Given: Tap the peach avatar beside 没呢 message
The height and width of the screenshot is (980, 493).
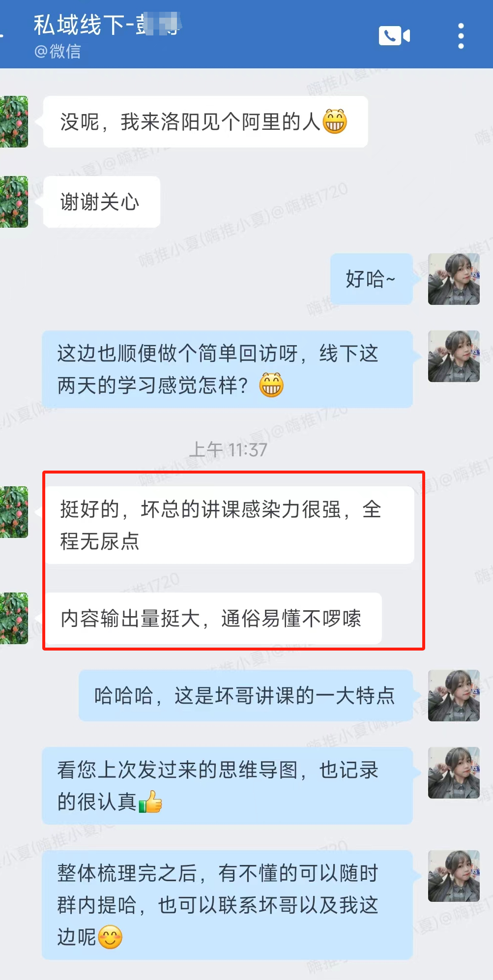Looking at the screenshot, I should [14, 121].
